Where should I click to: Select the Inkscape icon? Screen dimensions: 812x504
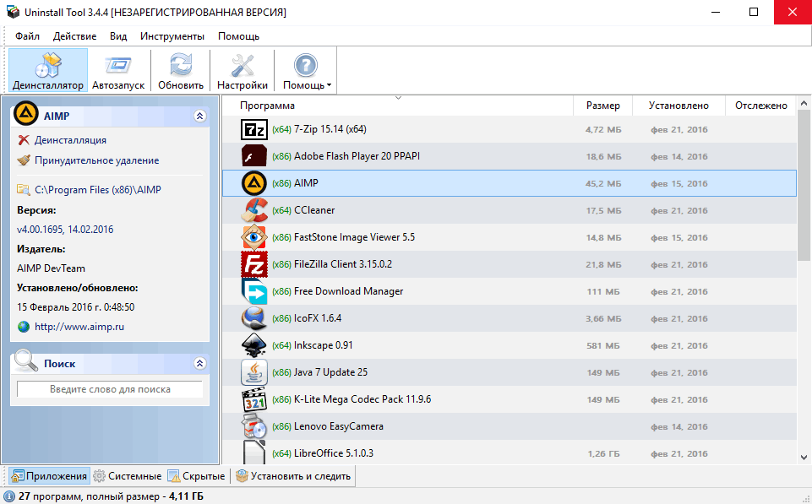(254, 345)
